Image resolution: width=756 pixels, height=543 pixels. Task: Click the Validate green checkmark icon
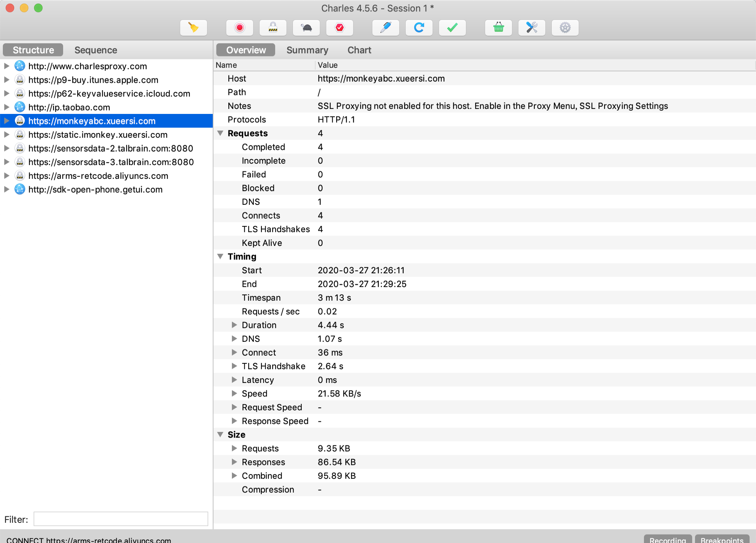(x=452, y=28)
